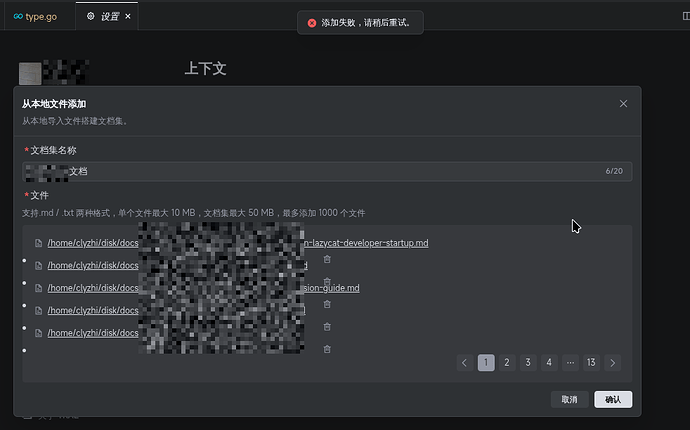Click 取消 to cancel the dialog
The height and width of the screenshot is (430, 690).
click(569, 399)
